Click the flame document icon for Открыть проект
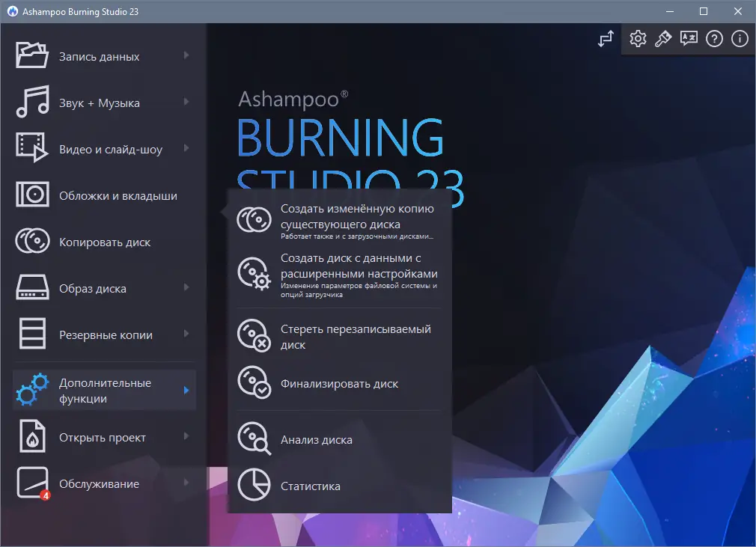 (x=32, y=436)
